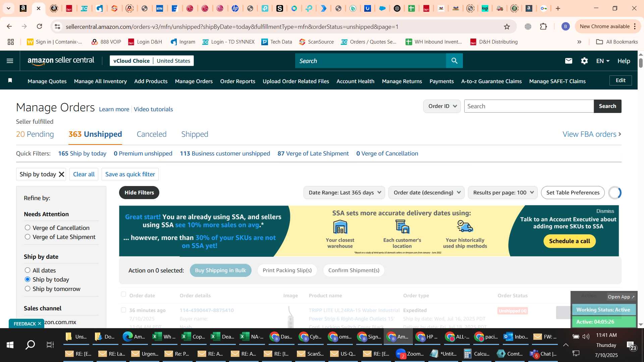The image size is (644, 362).
Task: Open the messages envelope icon
Action: coord(568,61)
